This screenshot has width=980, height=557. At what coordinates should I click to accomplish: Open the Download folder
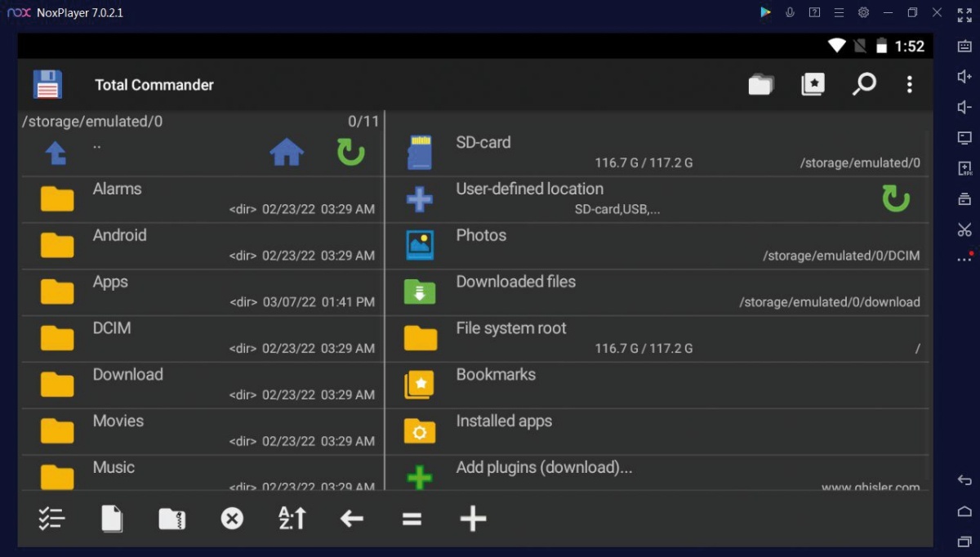[202, 385]
